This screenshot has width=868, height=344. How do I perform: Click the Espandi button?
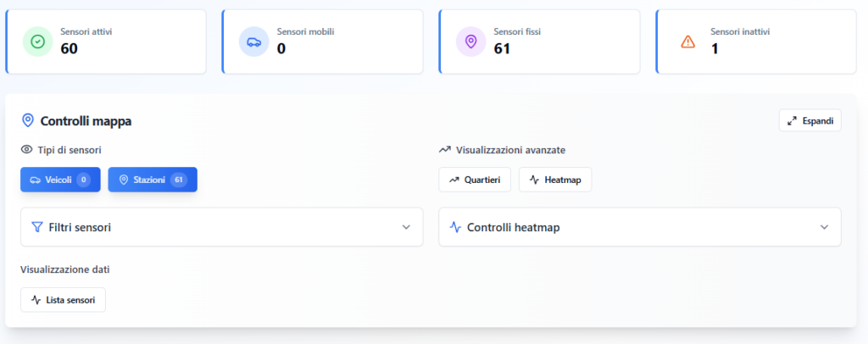pyautogui.click(x=810, y=120)
